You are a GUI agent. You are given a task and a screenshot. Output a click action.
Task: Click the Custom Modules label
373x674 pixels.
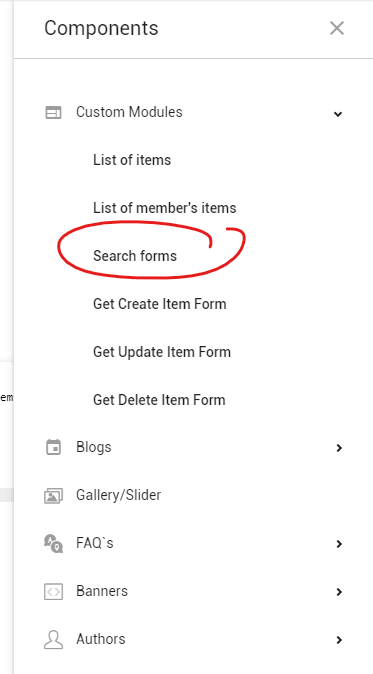129,112
